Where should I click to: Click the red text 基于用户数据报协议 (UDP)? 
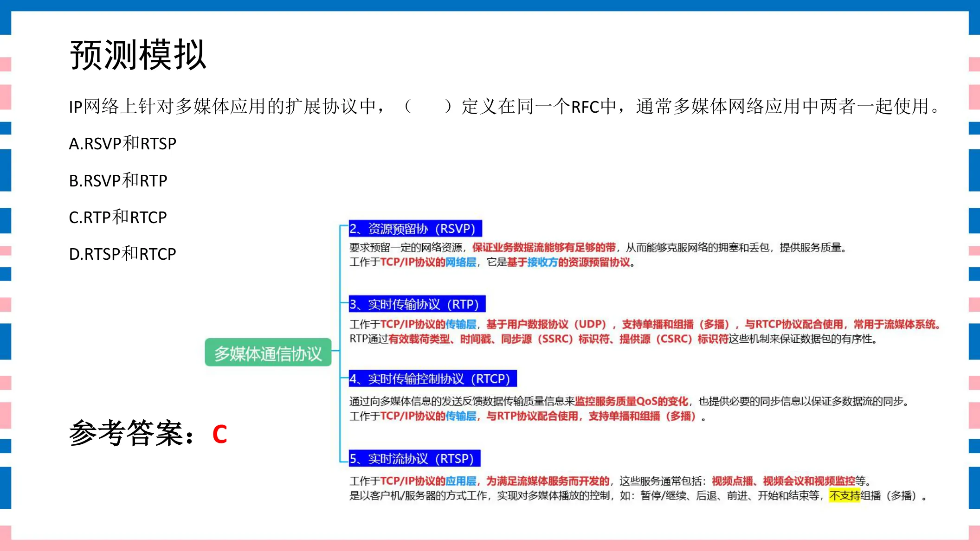tap(547, 324)
